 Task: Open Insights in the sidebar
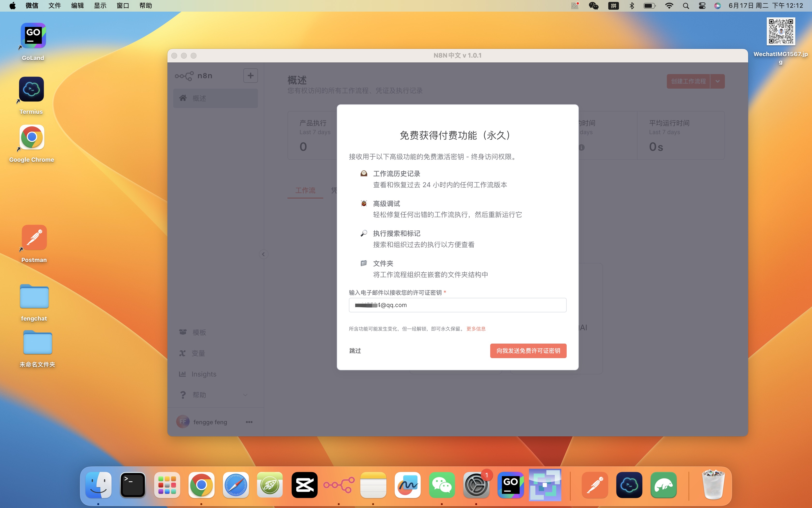(216, 374)
